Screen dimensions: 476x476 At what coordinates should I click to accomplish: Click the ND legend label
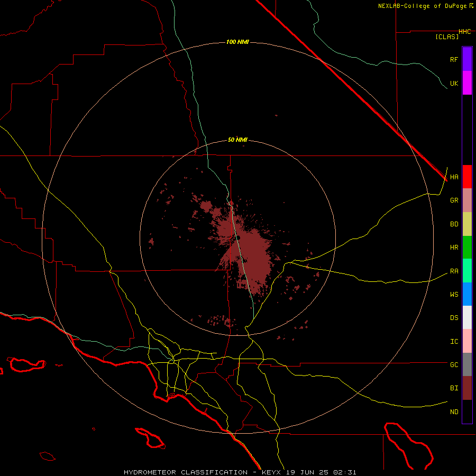[454, 412]
